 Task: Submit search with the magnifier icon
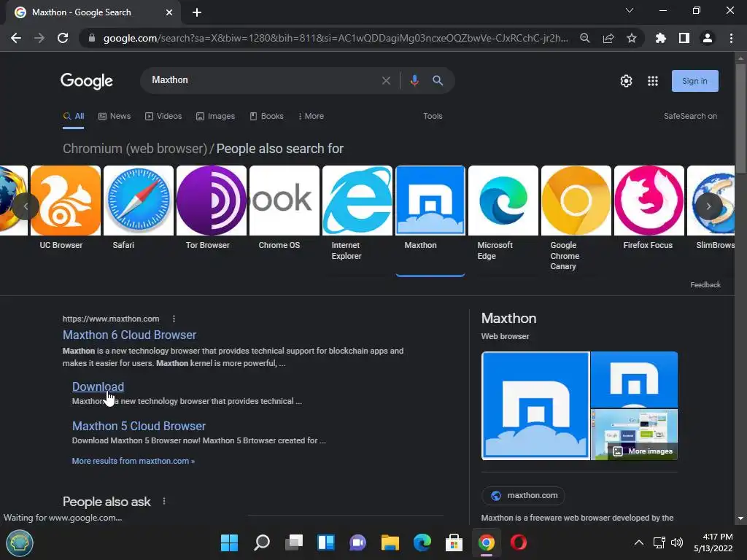(438, 80)
